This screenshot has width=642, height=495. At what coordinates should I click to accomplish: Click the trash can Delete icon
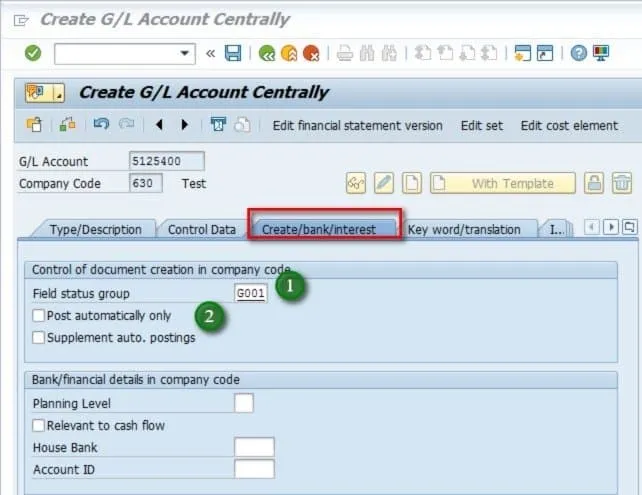click(x=622, y=183)
